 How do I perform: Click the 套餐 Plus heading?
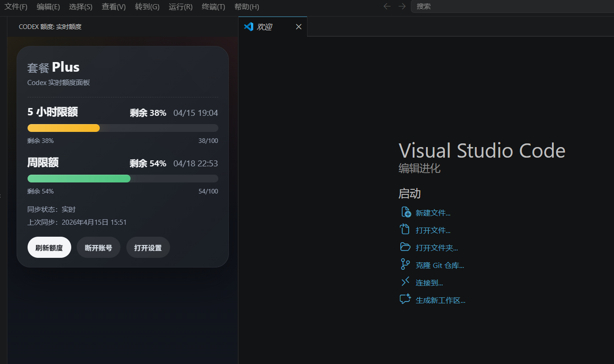pos(53,67)
